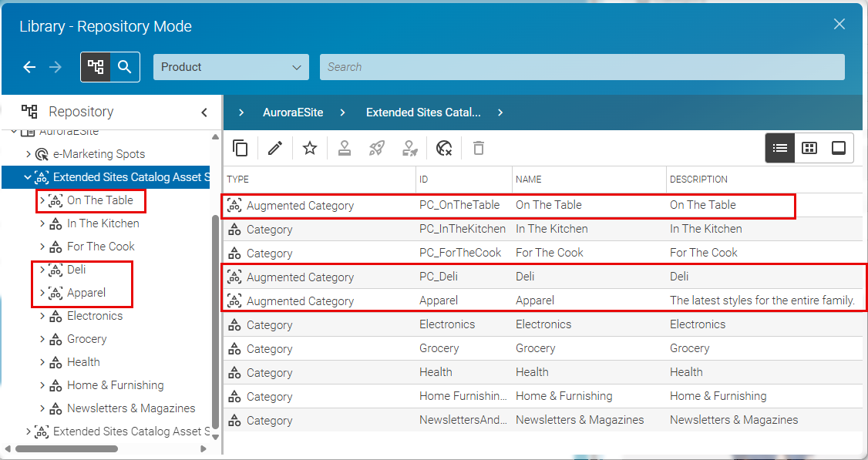Click the Repository hierarchy icon in the sidebar header
The width and height of the screenshot is (868, 460).
coord(29,112)
